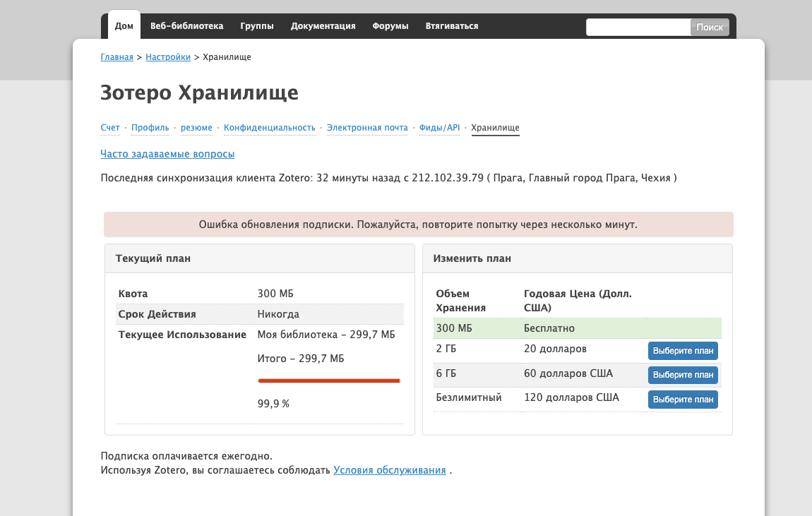Click the 99,9 % usage value

pos(273,404)
